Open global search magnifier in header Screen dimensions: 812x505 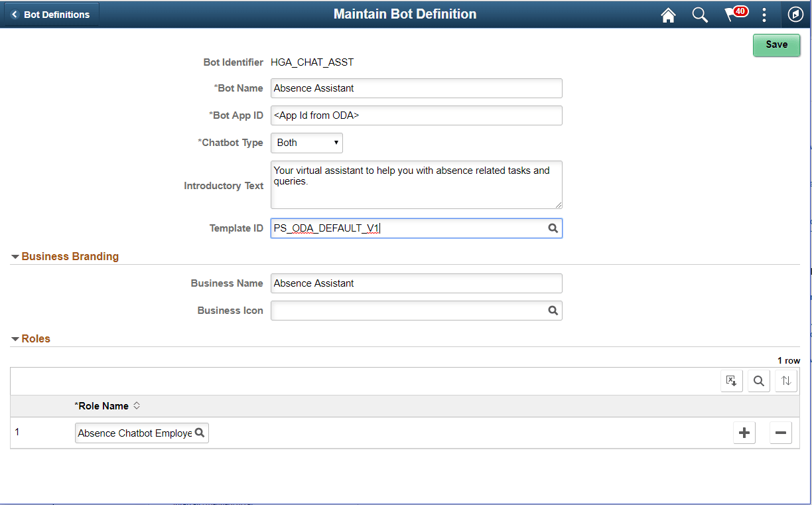(x=700, y=15)
